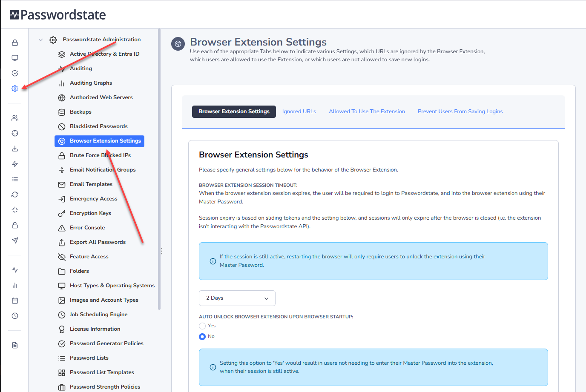The height and width of the screenshot is (392, 586).
Task: Select the blue gear icon in the left rail
Action: 15,89
